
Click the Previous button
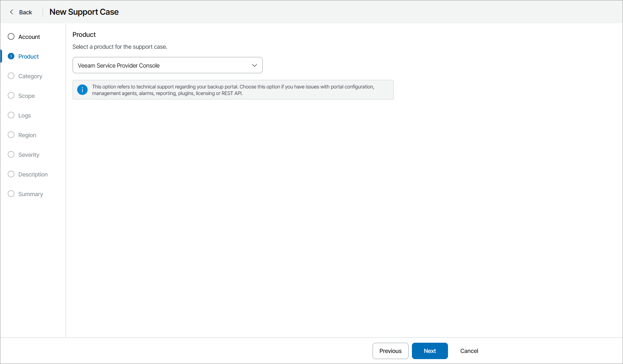(x=390, y=351)
